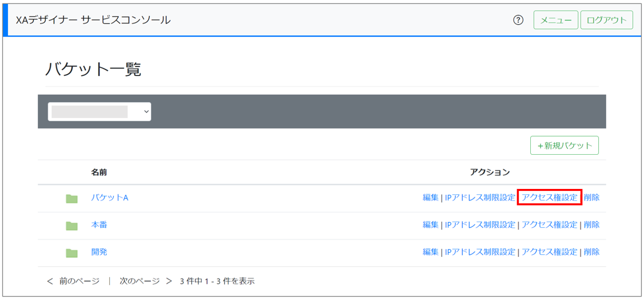Open the 本番 bucket link
Image resolution: width=644 pixels, height=299 pixels.
click(x=99, y=225)
